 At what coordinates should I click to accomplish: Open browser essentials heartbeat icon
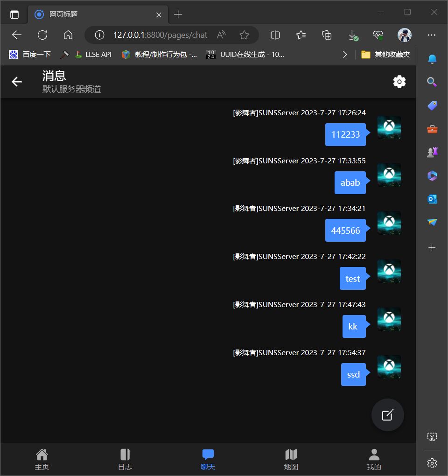pos(378,35)
